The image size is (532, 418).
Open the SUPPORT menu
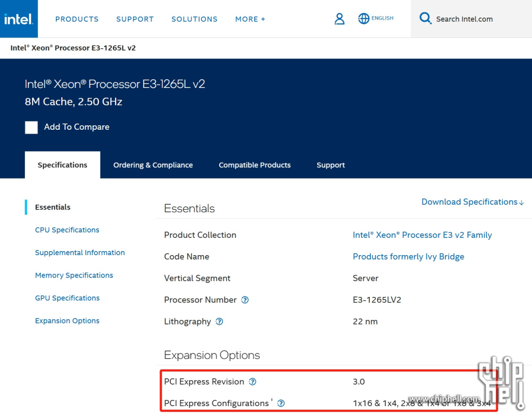click(x=135, y=20)
